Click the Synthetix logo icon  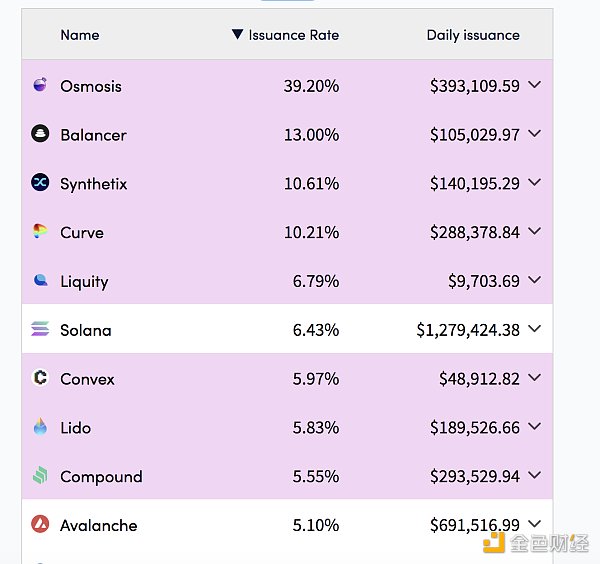40,183
